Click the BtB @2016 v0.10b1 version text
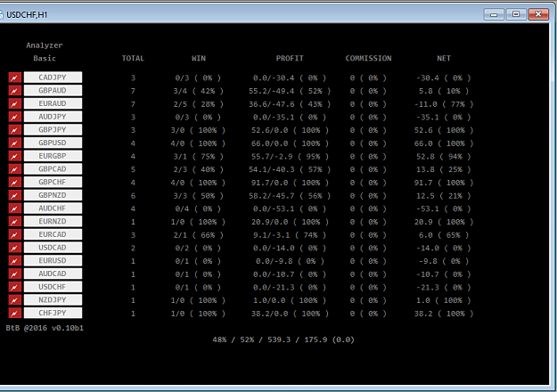The width and height of the screenshot is (557, 392). tap(45, 328)
